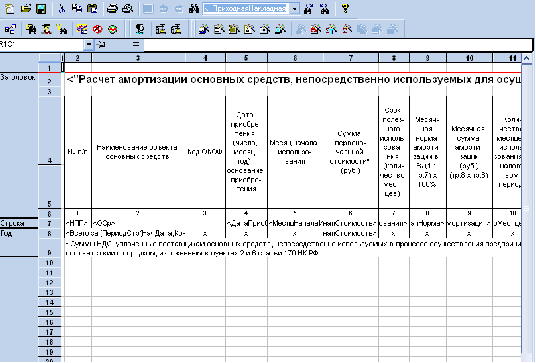Click the cell address name box
The width and height of the screenshot is (536, 363).
(42, 44)
